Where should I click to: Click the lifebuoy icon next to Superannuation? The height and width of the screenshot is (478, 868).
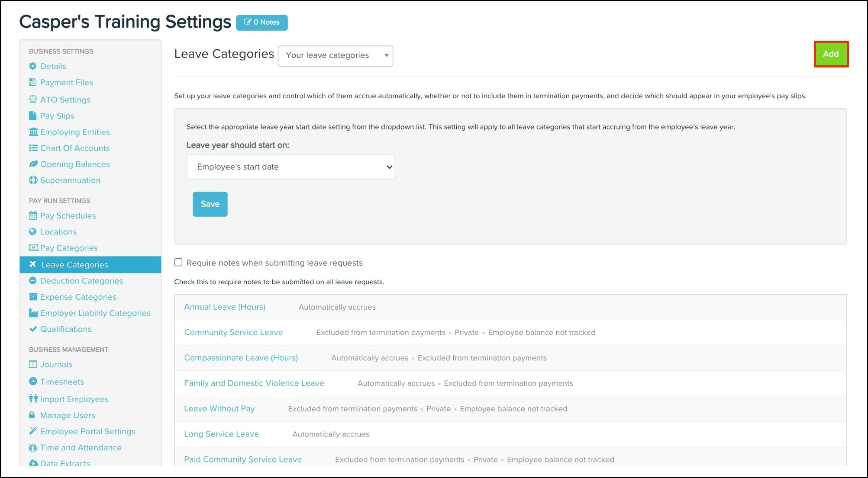(x=33, y=180)
